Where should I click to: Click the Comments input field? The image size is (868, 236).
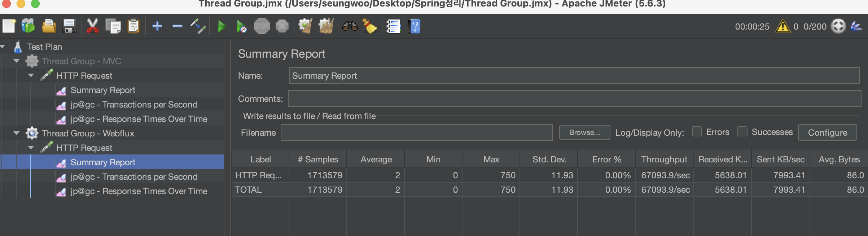point(574,99)
